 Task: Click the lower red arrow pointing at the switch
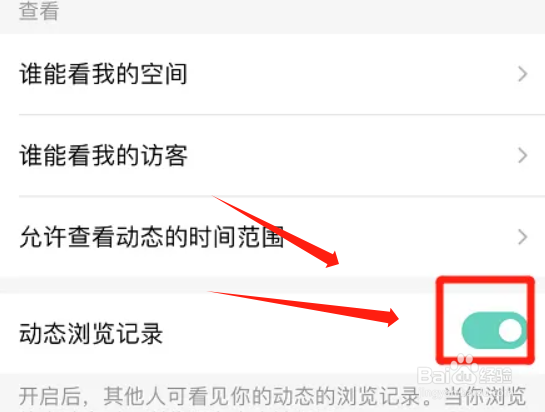coord(303,308)
